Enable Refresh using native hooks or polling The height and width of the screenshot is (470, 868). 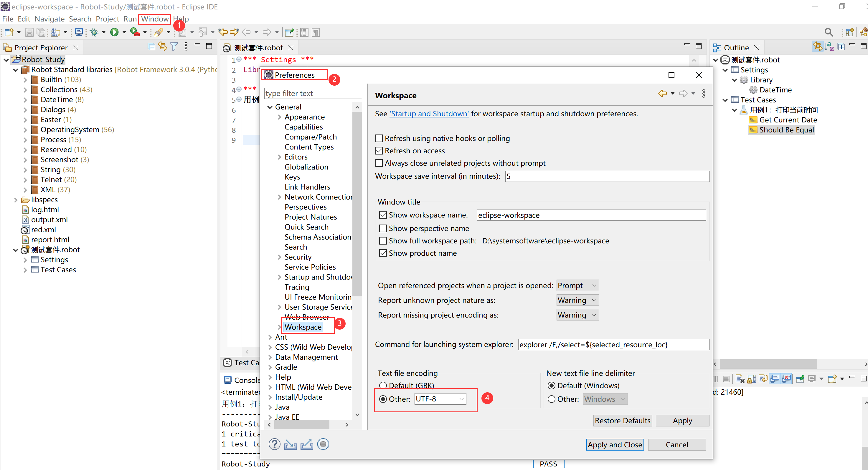pyautogui.click(x=379, y=138)
